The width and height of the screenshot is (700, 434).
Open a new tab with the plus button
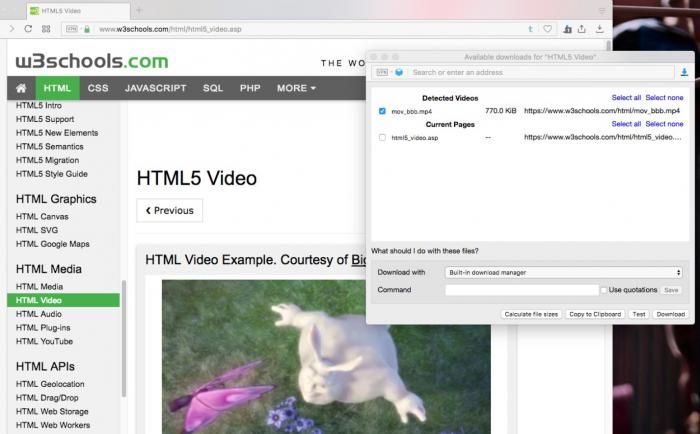pos(139,10)
